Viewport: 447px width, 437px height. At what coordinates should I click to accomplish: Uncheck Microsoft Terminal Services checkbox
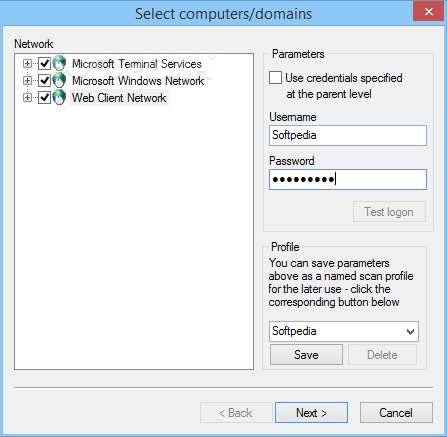pos(45,63)
